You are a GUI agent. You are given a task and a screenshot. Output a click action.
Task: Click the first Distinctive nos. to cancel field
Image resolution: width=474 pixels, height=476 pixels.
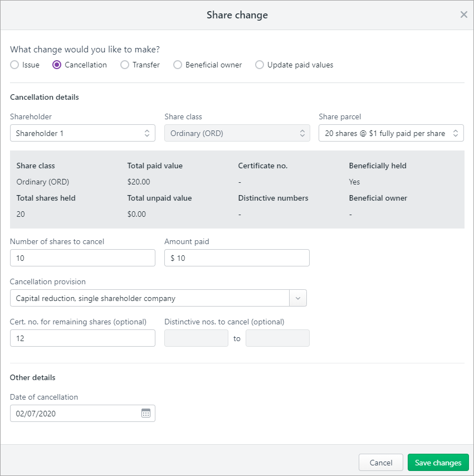[196, 338]
